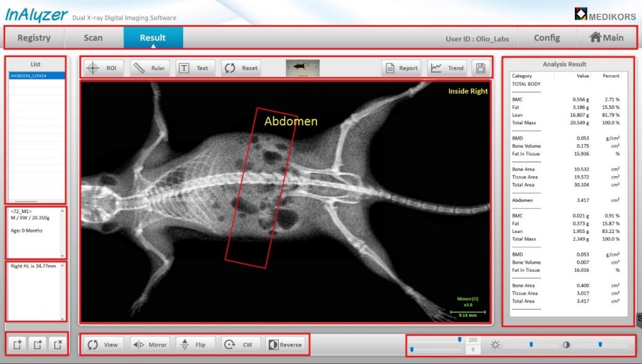This screenshot has width=642, height=364.
Task: Click the <72_M1> subject info text
Action: 21,212
